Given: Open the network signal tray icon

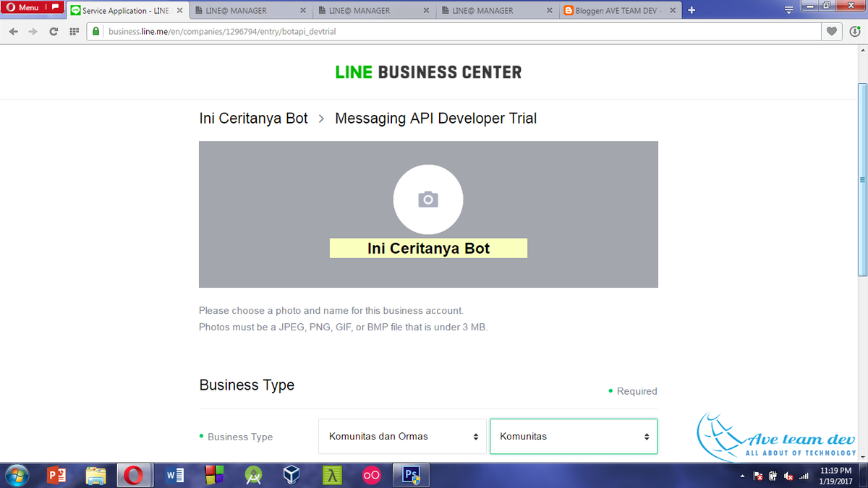Looking at the screenshot, I should pos(804,476).
